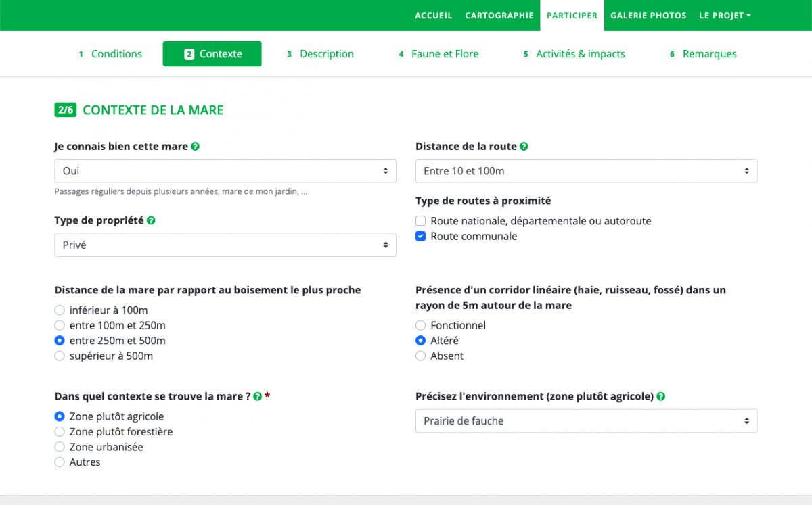Open the 'Type de propriété' select box
Image resolution: width=812 pixels, height=505 pixels.
click(x=225, y=245)
